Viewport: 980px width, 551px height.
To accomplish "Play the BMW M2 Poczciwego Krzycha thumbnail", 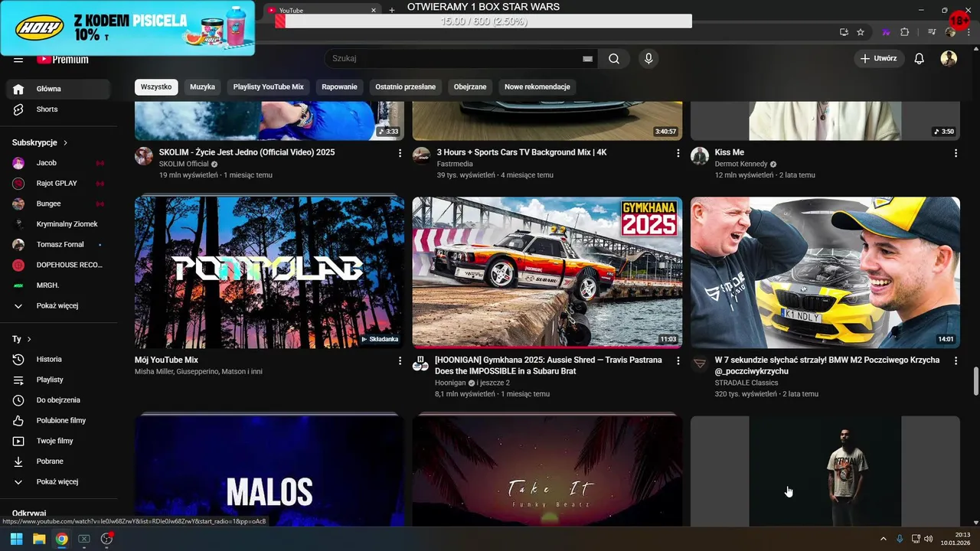I will point(825,272).
